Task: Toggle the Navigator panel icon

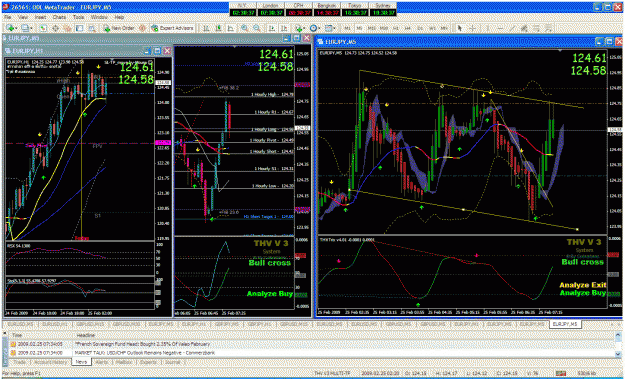Action: 68,28
